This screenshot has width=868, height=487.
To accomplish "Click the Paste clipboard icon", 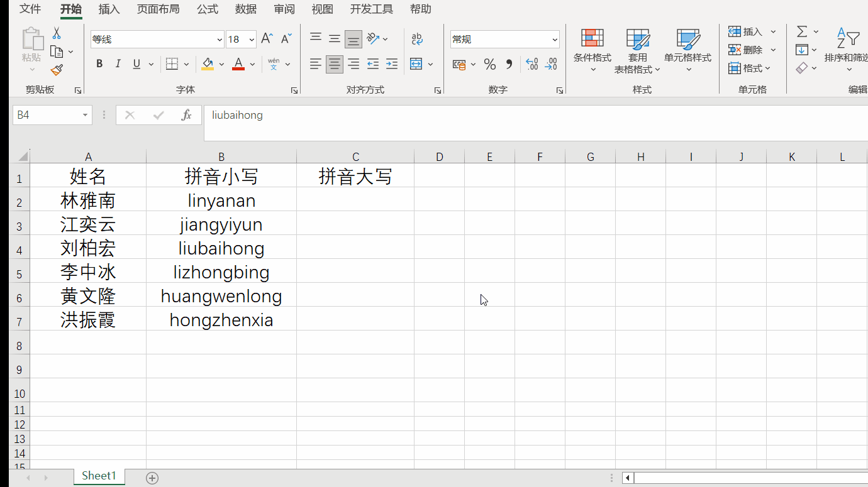I will click(31, 39).
